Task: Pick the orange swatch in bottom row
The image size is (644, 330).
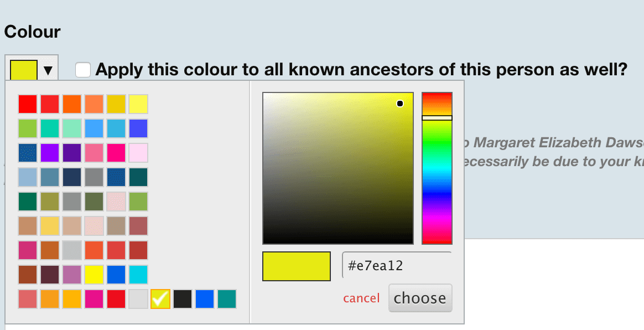Action: 49,298
